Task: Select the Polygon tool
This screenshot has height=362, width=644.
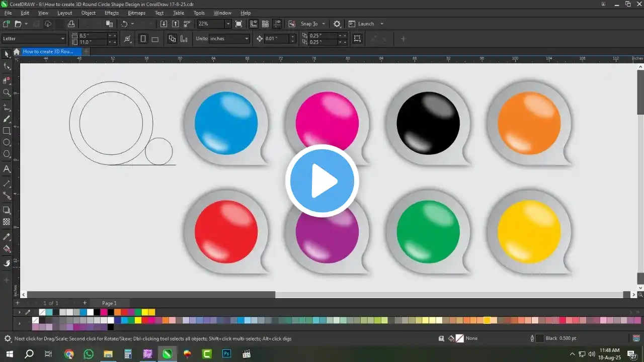Action: tap(7, 154)
